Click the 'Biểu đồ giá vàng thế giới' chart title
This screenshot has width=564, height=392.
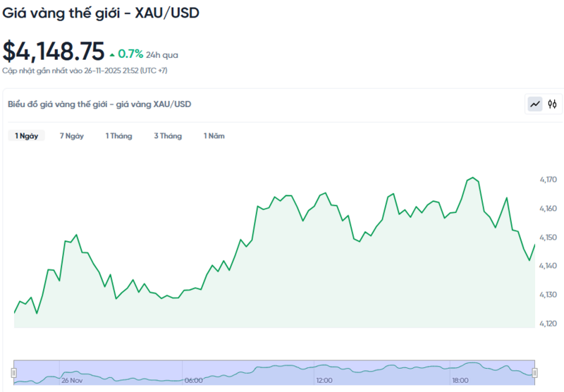pos(99,104)
